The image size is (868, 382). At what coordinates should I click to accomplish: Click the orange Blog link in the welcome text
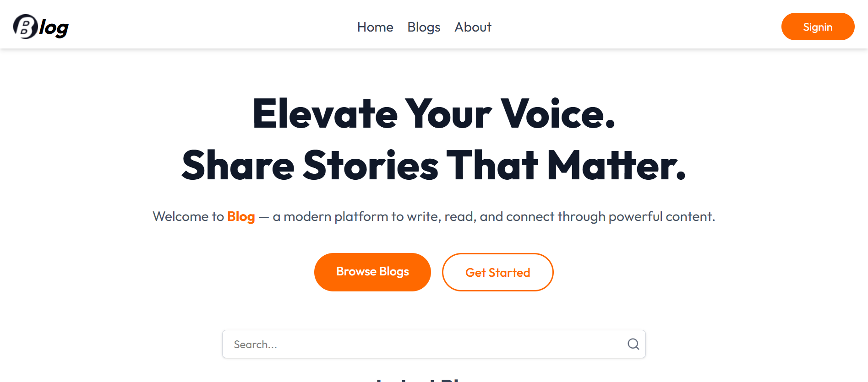(x=241, y=216)
